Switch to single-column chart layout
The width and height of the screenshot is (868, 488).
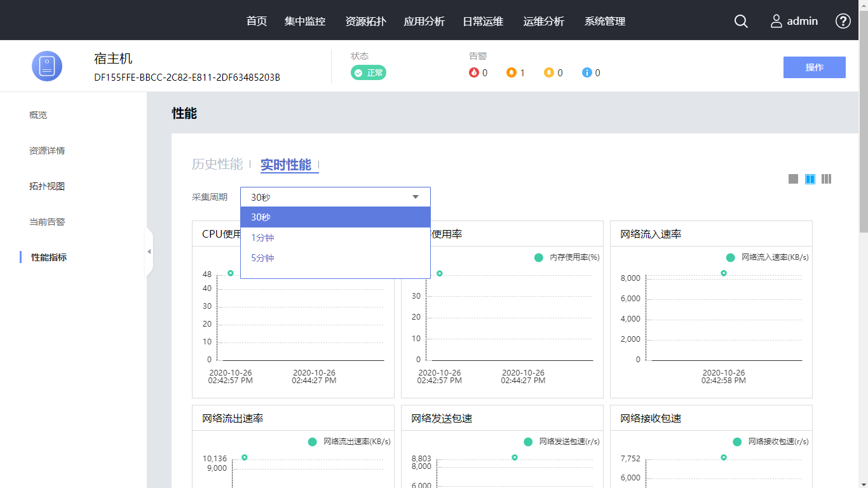(x=793, y=179)
